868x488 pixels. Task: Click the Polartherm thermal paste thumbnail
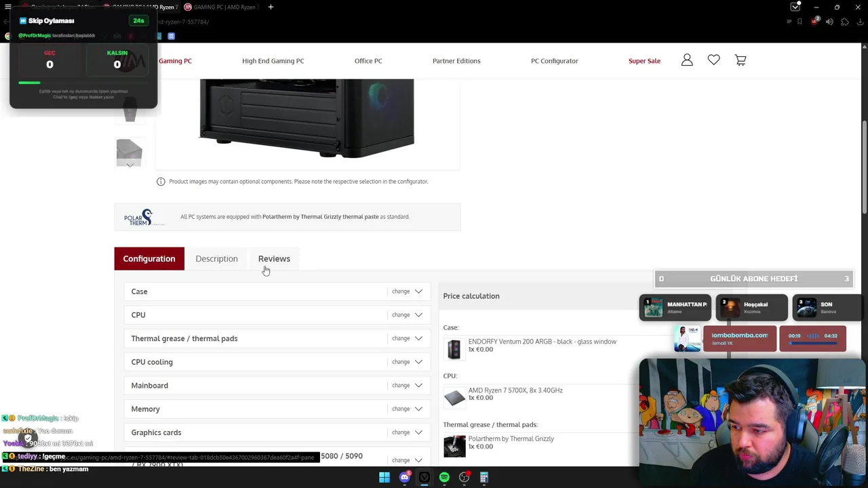pyautogui.click(x=454, y=446)
